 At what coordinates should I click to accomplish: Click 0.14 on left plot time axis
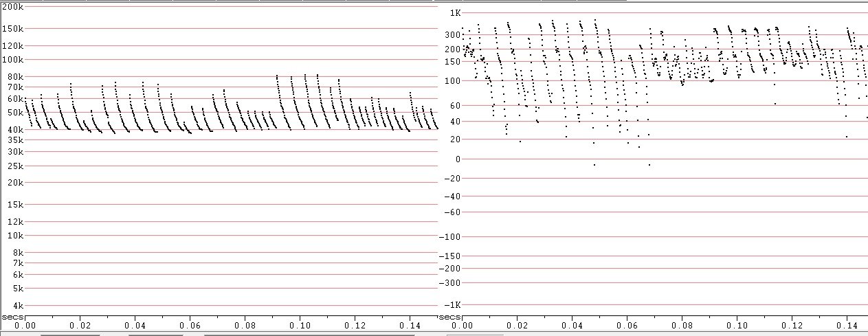coord(410,326)
